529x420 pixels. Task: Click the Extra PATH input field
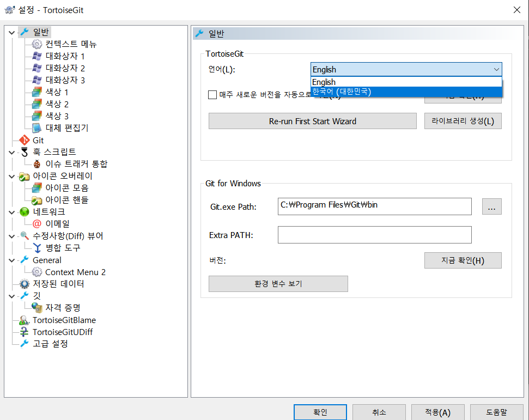[374, 235]
